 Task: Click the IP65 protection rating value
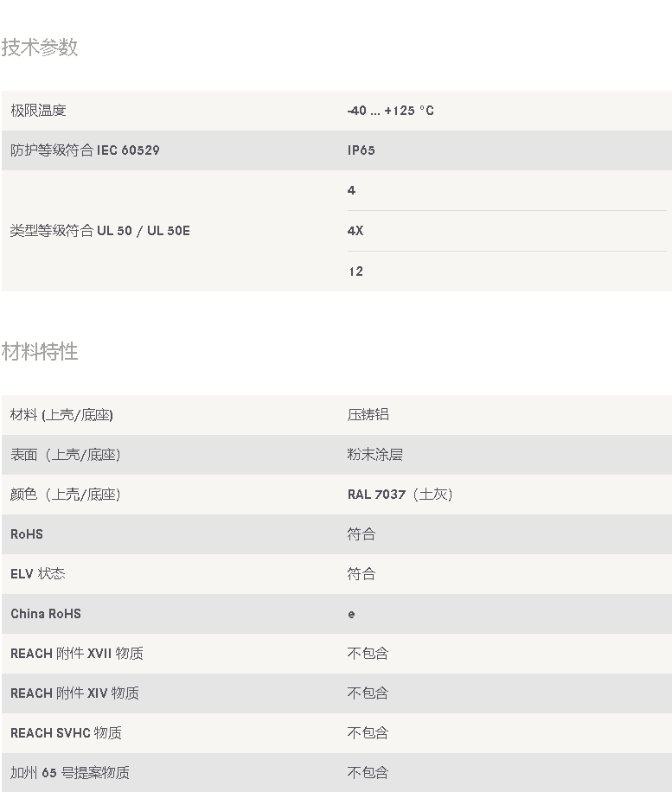coord(361,150)
